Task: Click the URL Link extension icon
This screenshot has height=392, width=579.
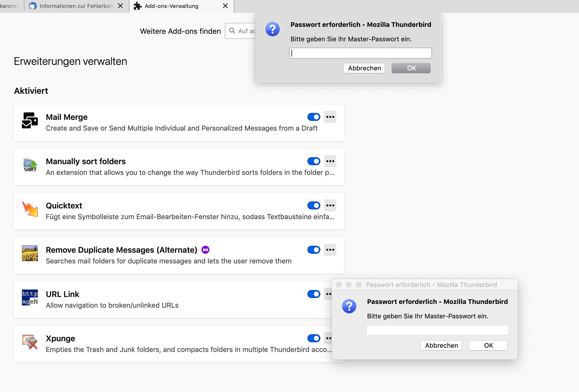Action: tap(30, 298)
